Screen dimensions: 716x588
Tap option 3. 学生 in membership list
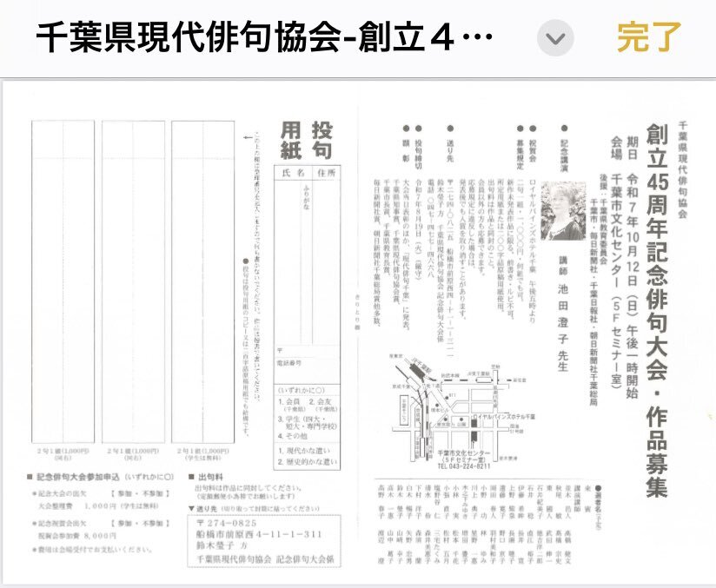[x=307, y=422]
